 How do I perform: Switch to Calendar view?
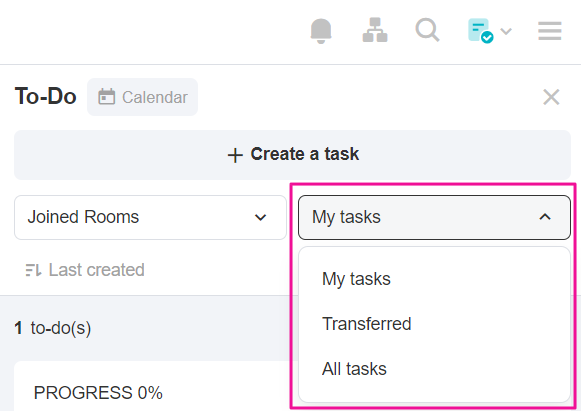tap(142, 97)
